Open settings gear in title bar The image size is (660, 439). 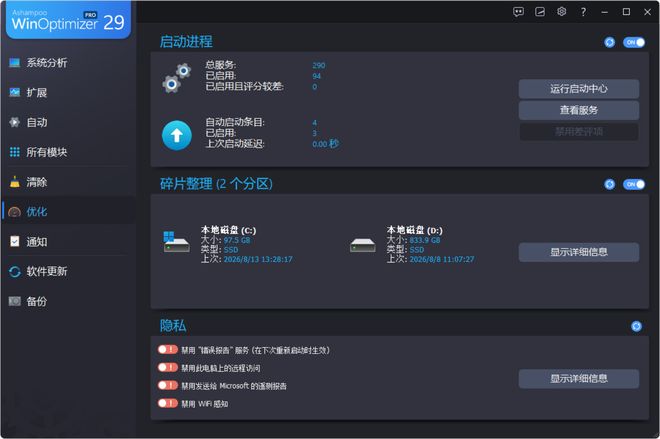(562, 12)
